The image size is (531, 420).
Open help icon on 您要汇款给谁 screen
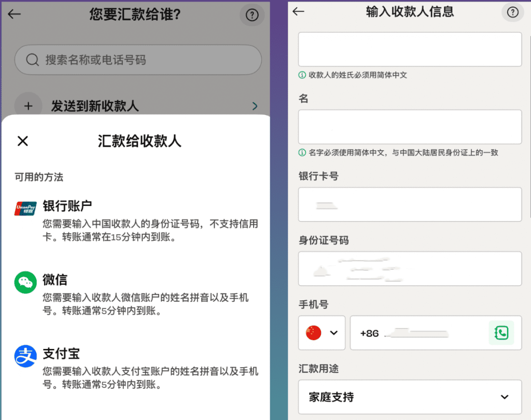pyautogui.click(x=252, y=16)
